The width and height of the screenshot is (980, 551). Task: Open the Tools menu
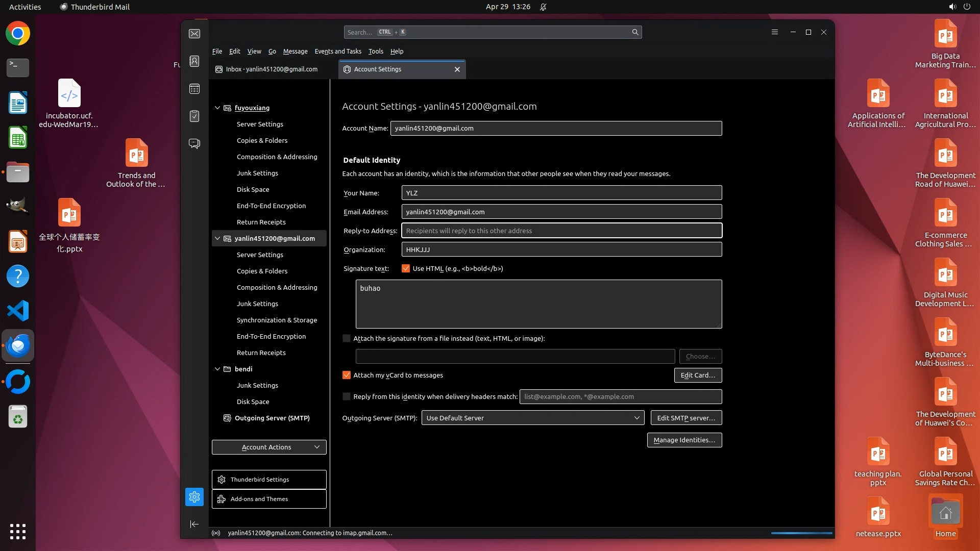(x=376, y=52)
